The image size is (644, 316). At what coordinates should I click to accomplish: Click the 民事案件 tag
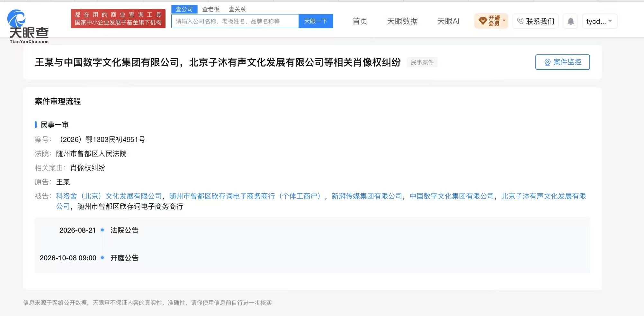pyautogui.click(x=422, y=62)
